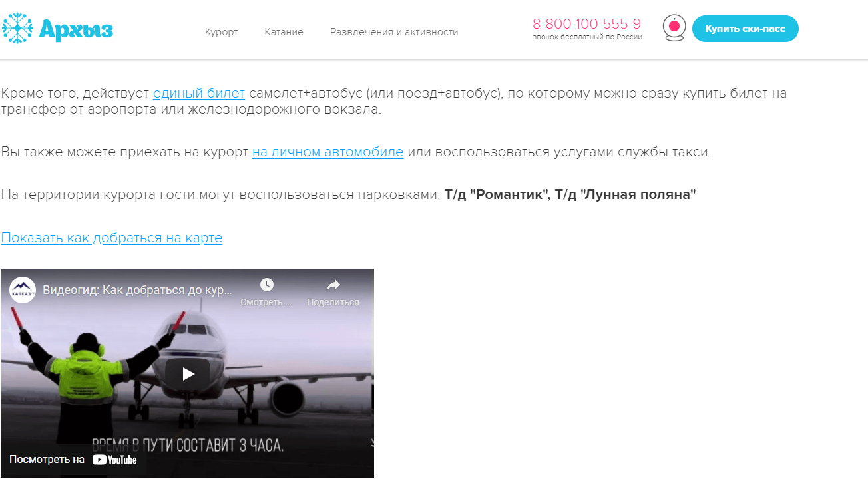Open the Курорт menu
This screenshot has height=491, width=868.
point(222,32)
